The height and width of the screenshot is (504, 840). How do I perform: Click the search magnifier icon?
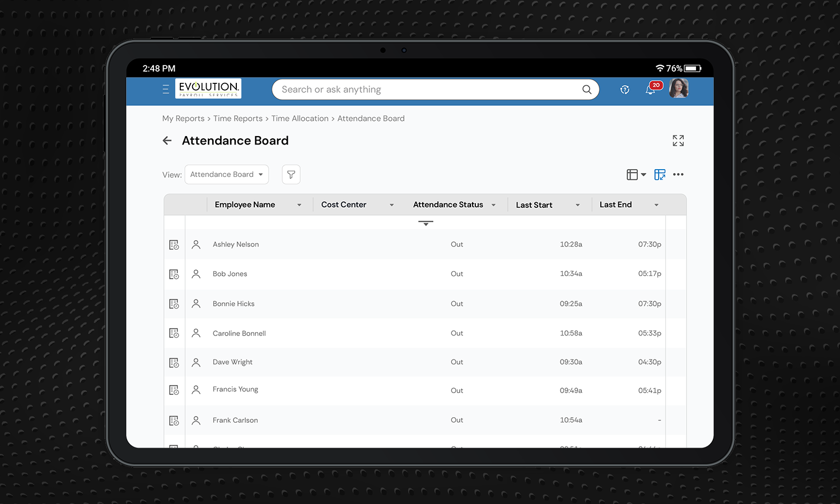[586, 89]
